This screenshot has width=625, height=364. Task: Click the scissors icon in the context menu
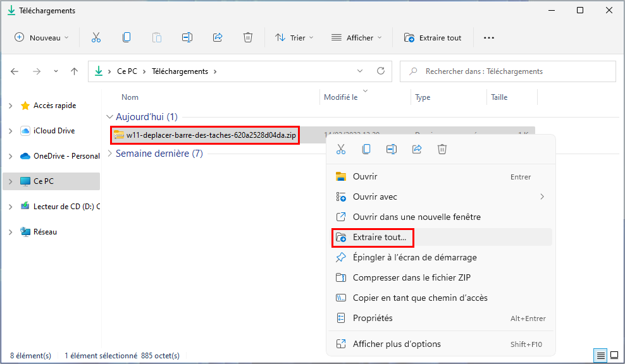click(341, 149)
